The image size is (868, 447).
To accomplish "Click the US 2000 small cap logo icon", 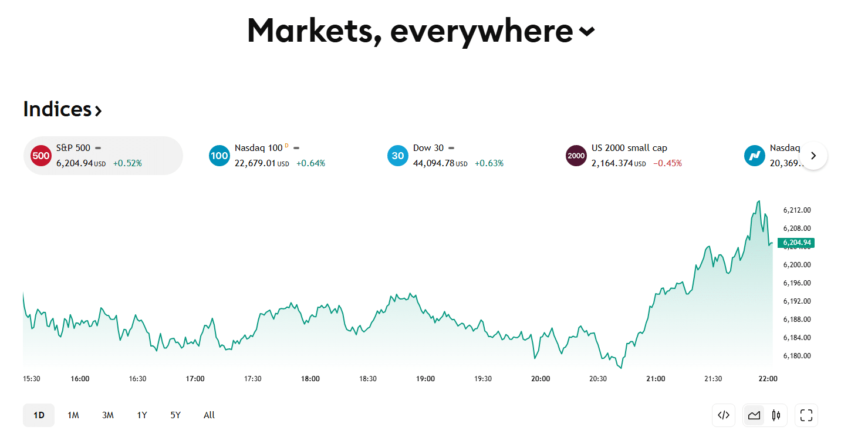I will point(576,156).
